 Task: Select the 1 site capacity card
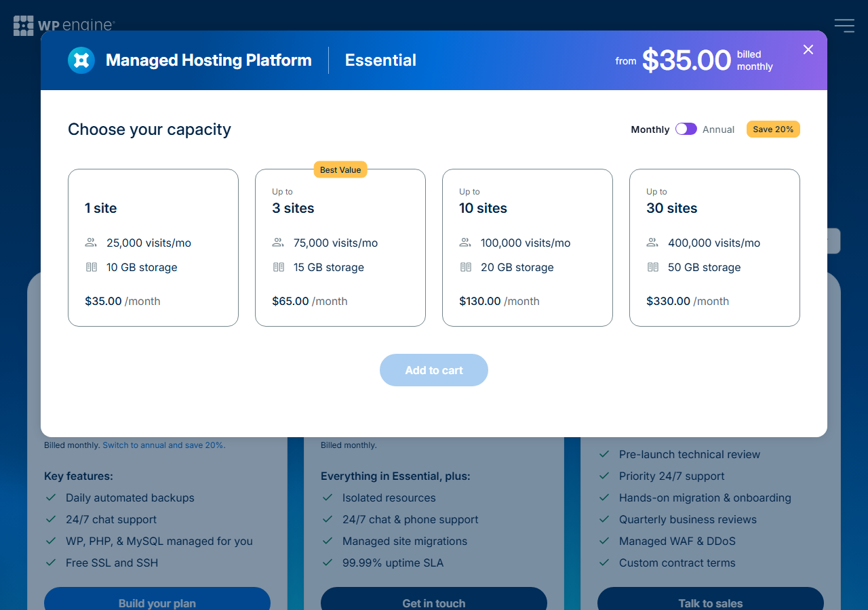[153, 247]
